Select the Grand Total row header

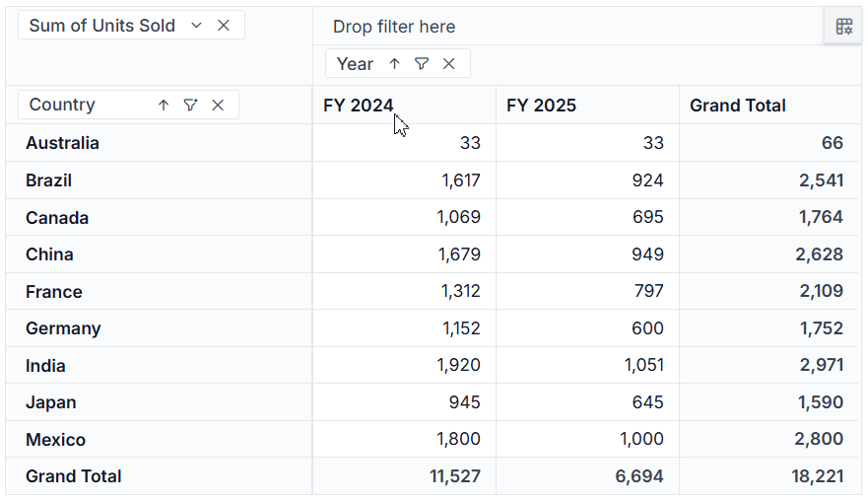pyautogui.click(x=159, y=476)
